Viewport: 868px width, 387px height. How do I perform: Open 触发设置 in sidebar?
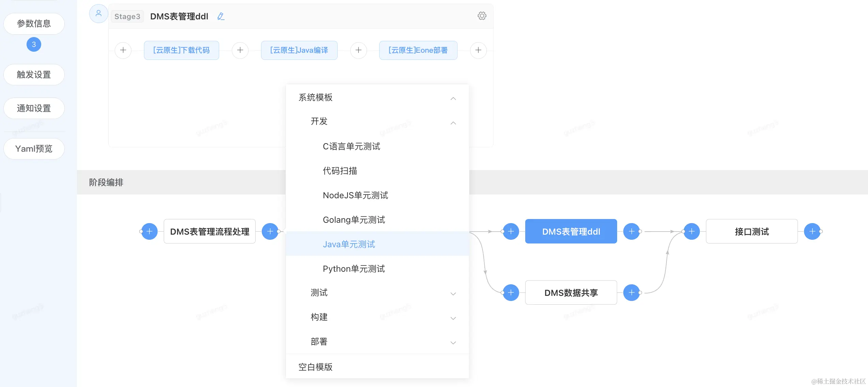click(x=34, y=74)
